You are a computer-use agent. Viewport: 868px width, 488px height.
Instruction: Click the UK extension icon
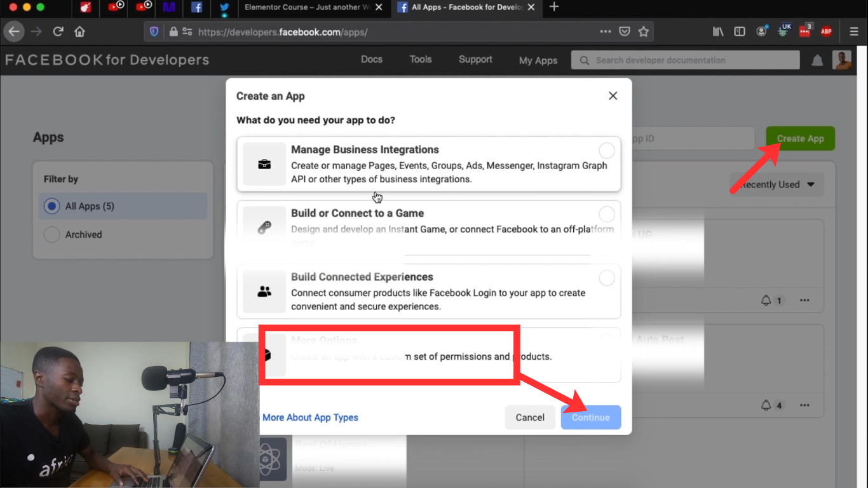pos(784,30)
